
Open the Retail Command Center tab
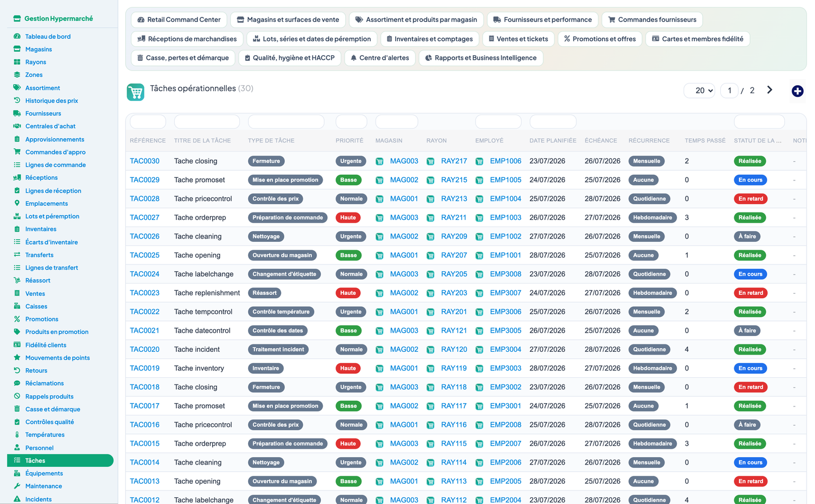179,20
